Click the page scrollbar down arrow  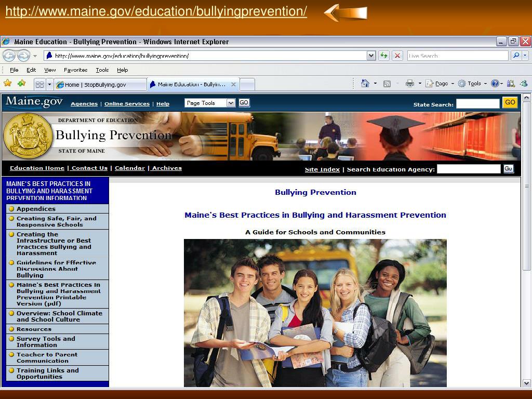coord(527,383)
